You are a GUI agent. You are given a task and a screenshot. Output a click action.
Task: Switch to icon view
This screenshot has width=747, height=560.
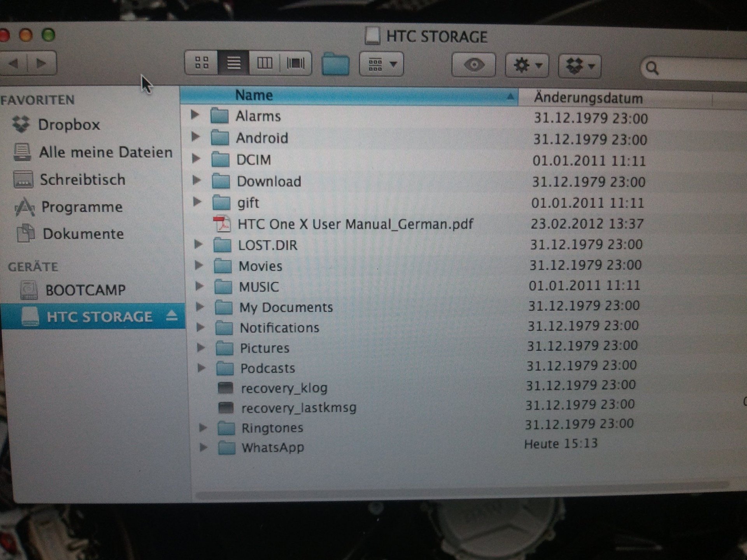(202, 63)
